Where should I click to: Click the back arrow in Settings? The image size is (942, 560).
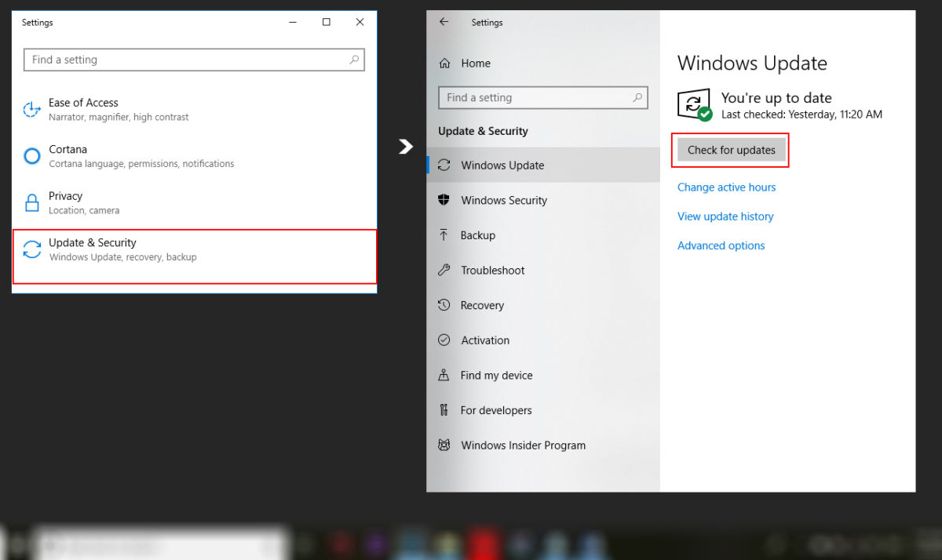(x=444, y=22)
